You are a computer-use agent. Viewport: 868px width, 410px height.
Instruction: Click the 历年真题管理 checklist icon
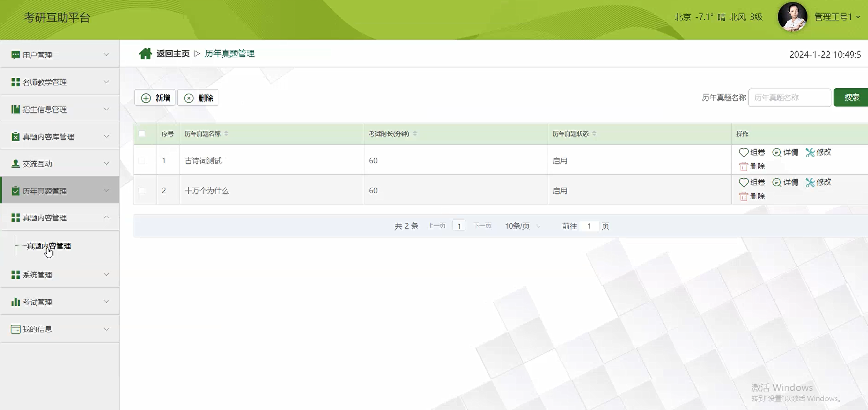tap(15, 191)
